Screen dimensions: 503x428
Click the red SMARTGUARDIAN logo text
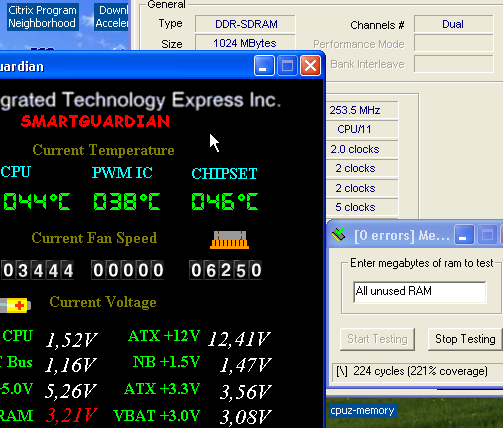(95, 121)
